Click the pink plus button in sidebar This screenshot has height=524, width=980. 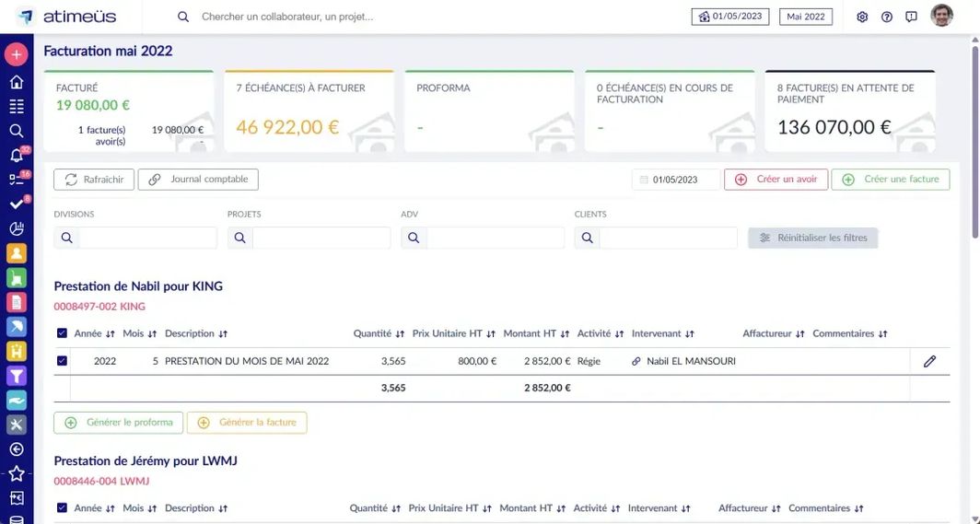(16, 54)
